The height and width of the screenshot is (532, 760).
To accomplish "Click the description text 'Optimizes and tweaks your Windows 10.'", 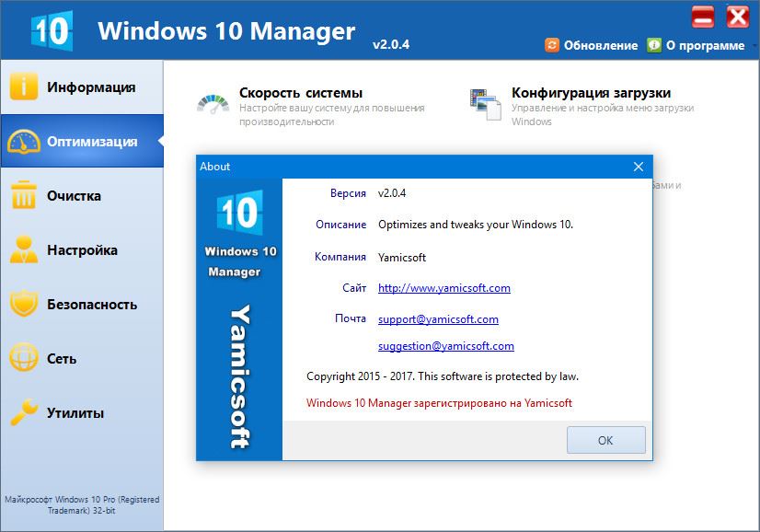I will [476, 225].
